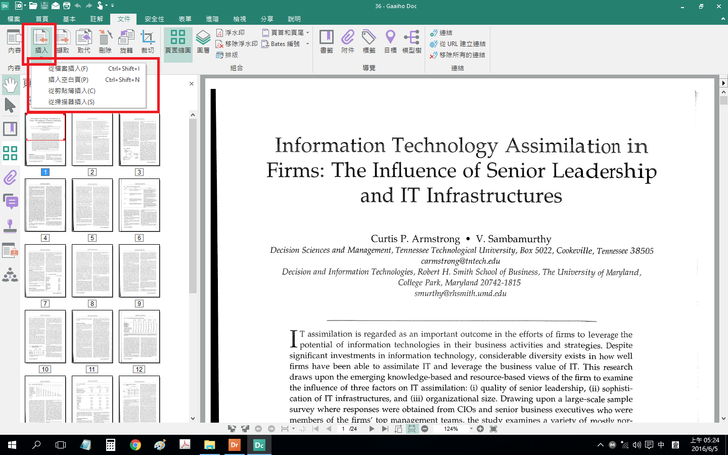This screenshot has height=455, width=728.
Task: Open the stamp panel in left sidebar
Action: coord(11,226)
